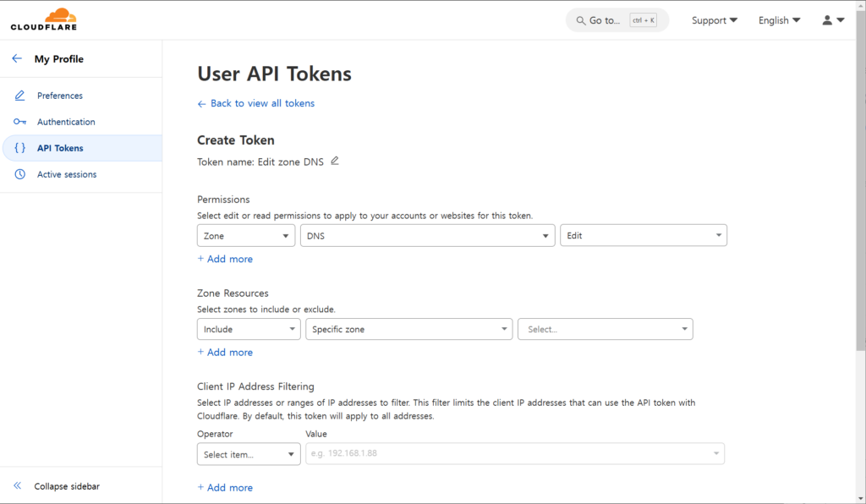This screenshot has height=504, width=866.
Task: Open the Operator Select item dropdown
Action: coord(249,454)
